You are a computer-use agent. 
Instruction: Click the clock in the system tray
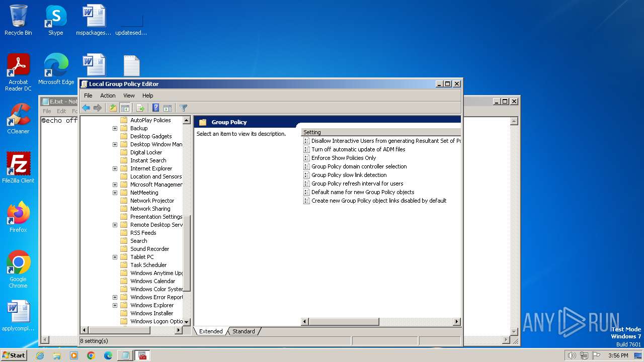pos(618,355)
